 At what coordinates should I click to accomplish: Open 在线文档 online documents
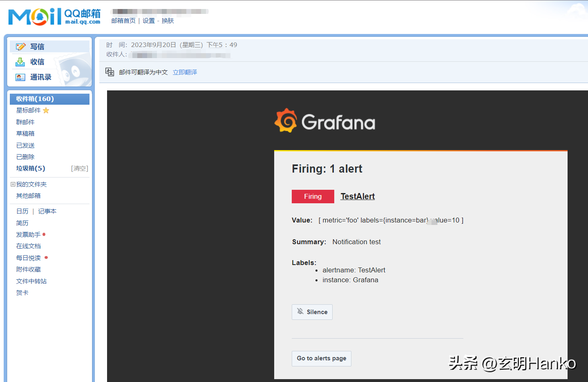[x=28, y=246]
